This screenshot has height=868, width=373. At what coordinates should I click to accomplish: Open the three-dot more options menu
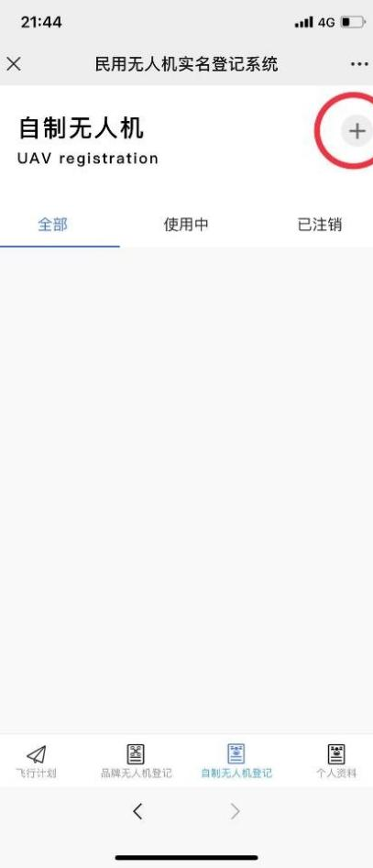click(x=359, y=64)
